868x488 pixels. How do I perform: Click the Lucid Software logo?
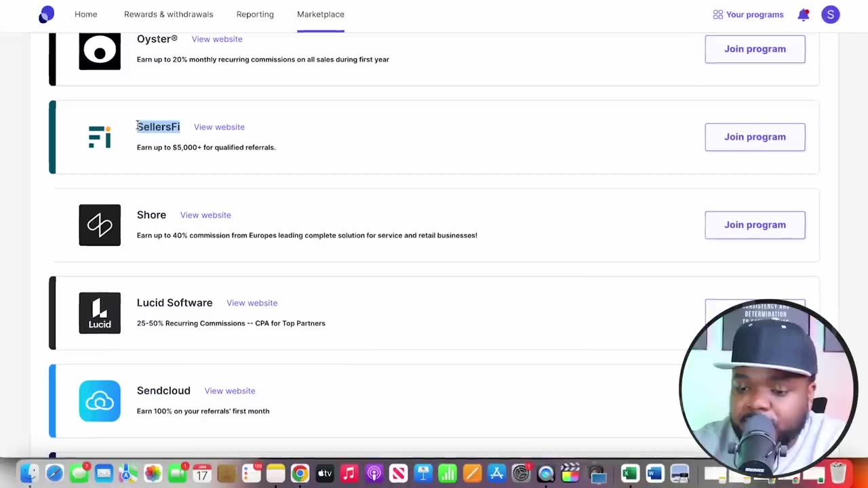[100, 312]
